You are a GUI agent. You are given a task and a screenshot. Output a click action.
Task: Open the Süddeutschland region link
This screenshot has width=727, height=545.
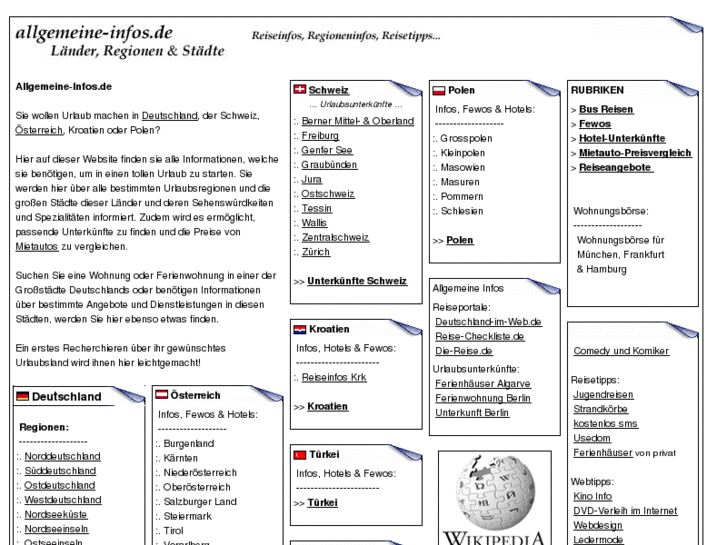coord(60,470)
